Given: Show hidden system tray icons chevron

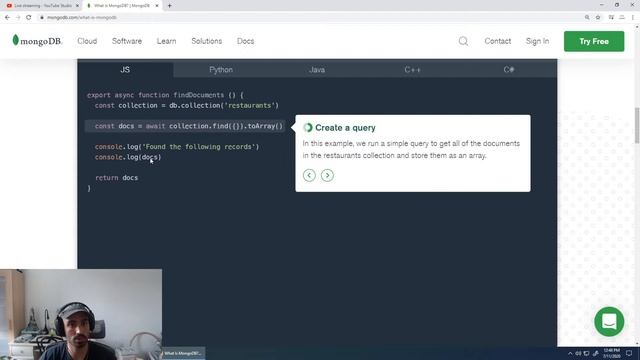Looking at the screenshot, I should [570, 353].
